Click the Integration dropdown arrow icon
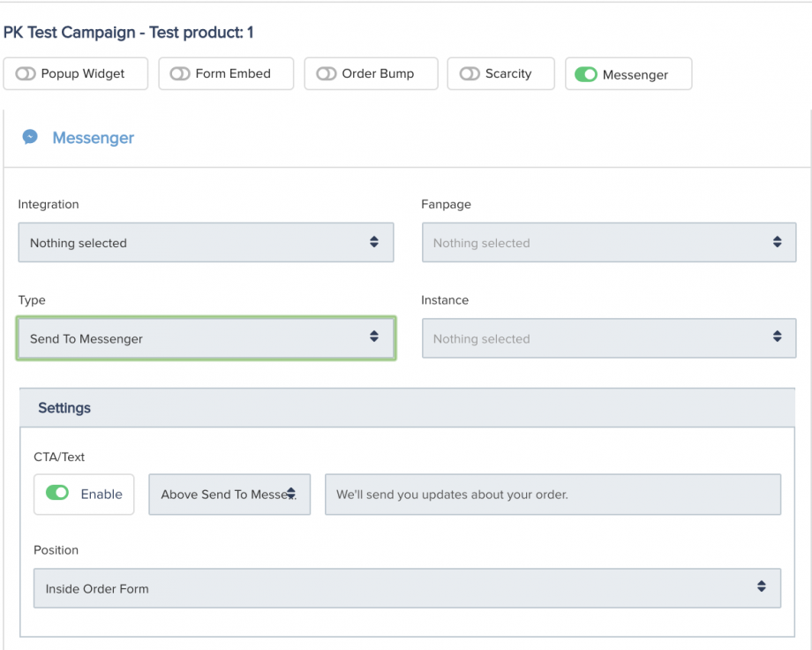 (374, 242)
